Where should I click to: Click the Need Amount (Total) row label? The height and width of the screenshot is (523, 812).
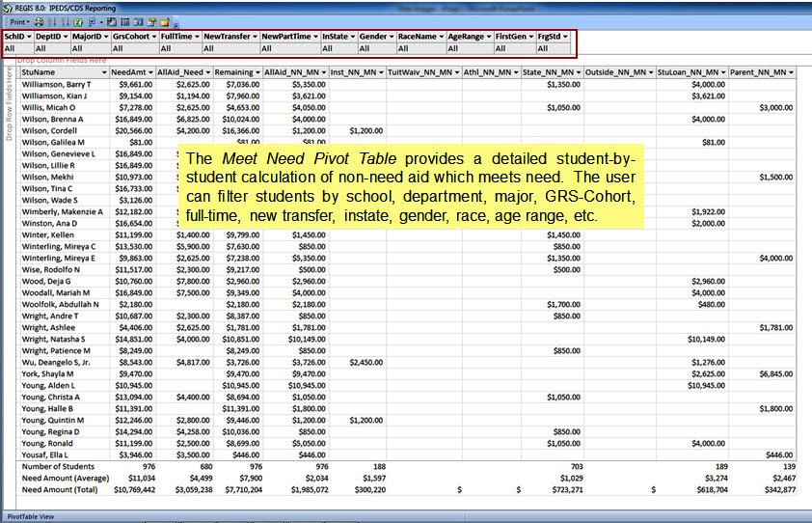[x=60, y=490]
